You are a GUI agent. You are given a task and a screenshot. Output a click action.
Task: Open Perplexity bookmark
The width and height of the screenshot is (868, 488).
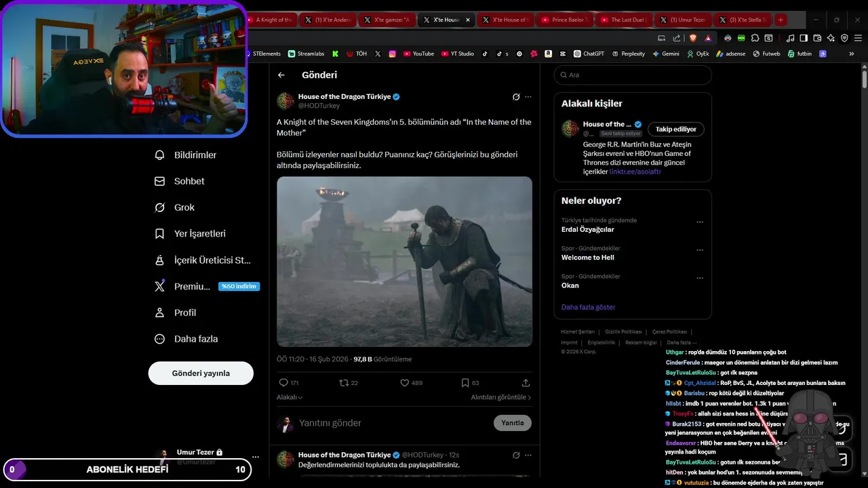click(x=627, y=54)
